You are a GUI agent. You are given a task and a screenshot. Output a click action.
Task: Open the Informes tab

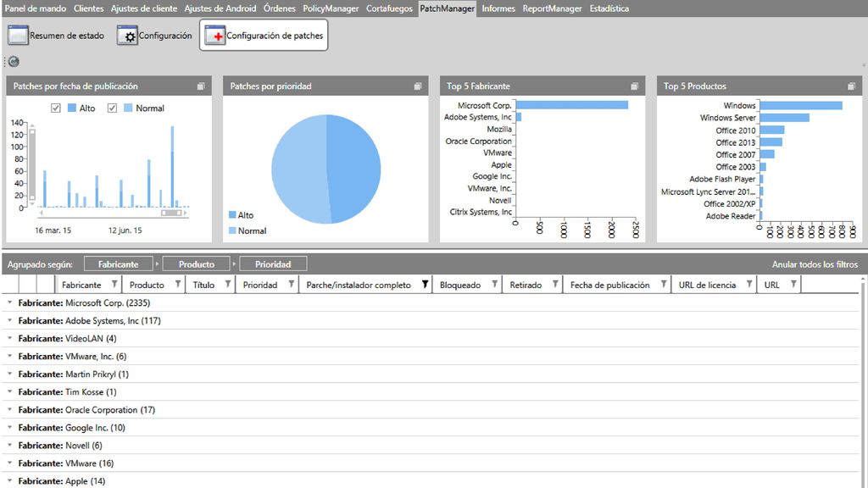coord(498,8)
